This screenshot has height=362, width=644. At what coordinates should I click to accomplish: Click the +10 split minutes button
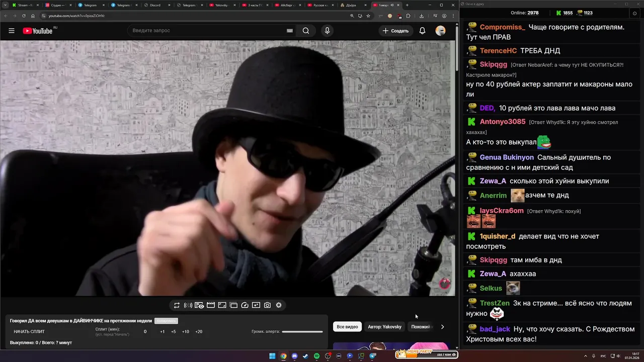pos(186,332)
